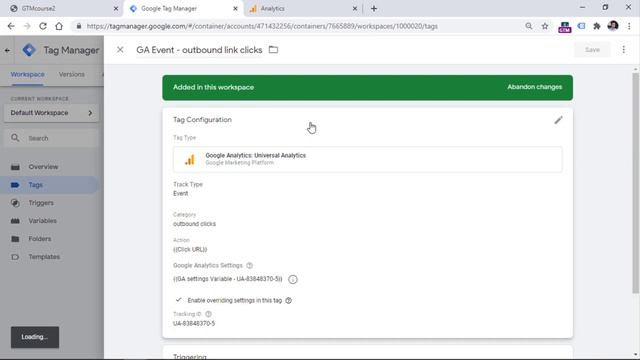Click the Templates sidebar icon

pos(15,257)
